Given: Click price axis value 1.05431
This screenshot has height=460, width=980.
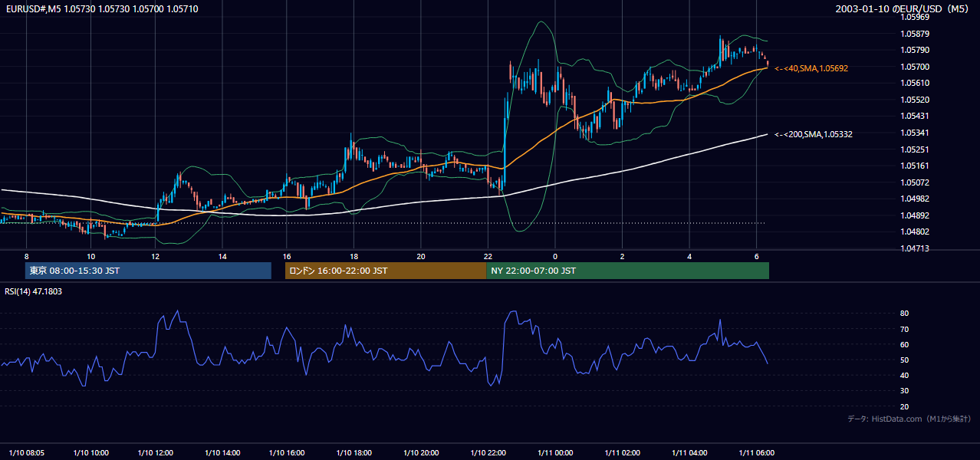Looking at the screenshot, I should click(915, 116).
